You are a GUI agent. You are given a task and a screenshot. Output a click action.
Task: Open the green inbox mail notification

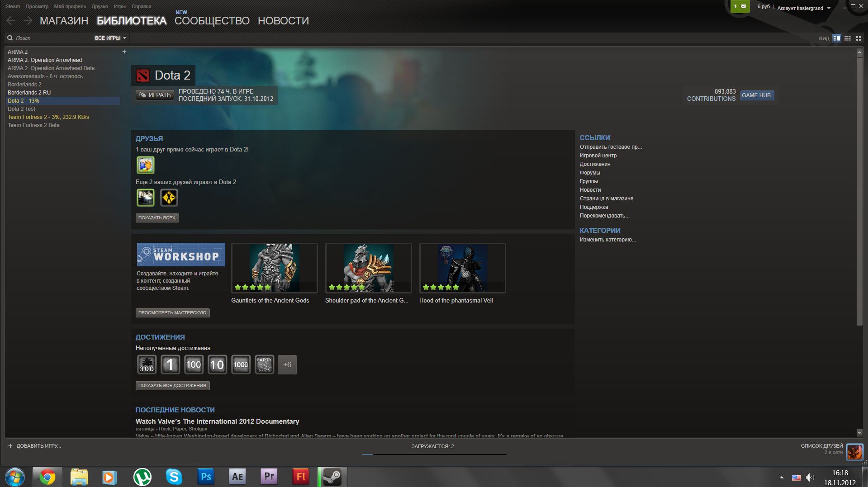tap(740, 6)
